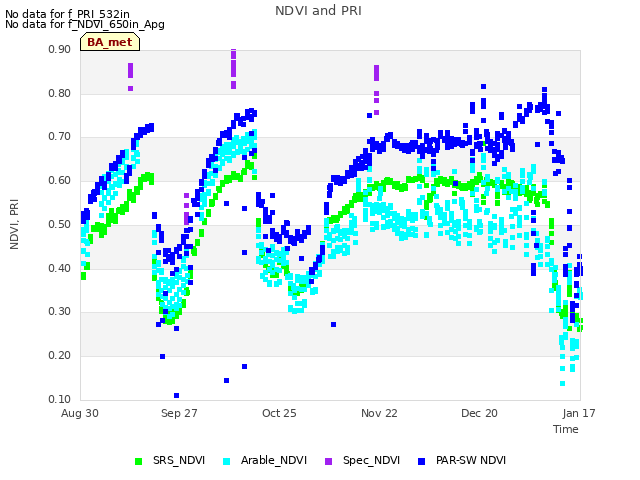This screenshot has height=480, width=640.
Task: Click the 0.20 y-axis tick label
Action: point(60,356)
